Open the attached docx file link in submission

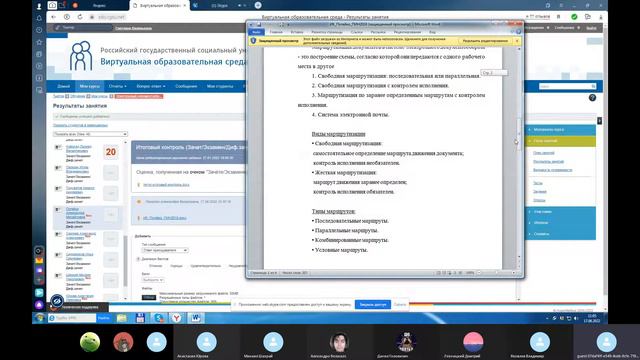coord(165,218)
